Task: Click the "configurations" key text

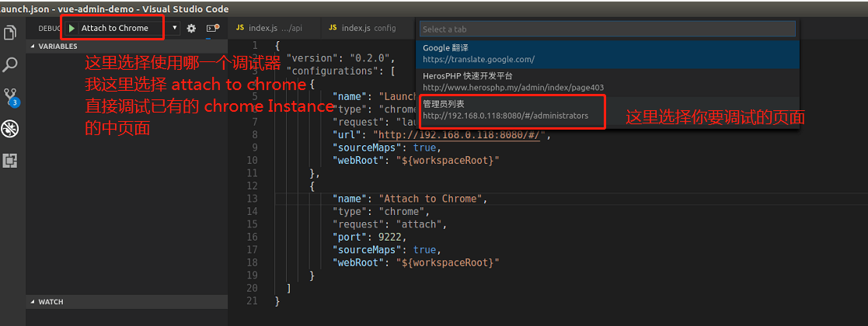Action: click(x=333, y=71)
